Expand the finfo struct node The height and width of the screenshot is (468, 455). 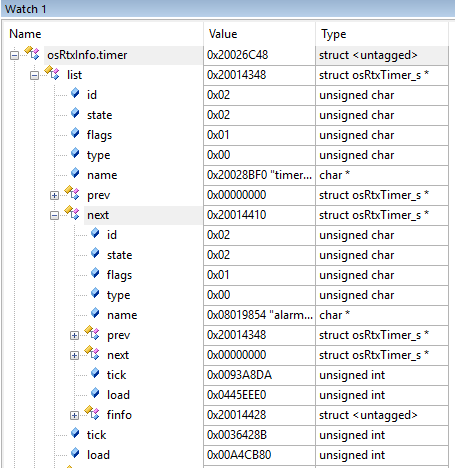pos(74,415)
